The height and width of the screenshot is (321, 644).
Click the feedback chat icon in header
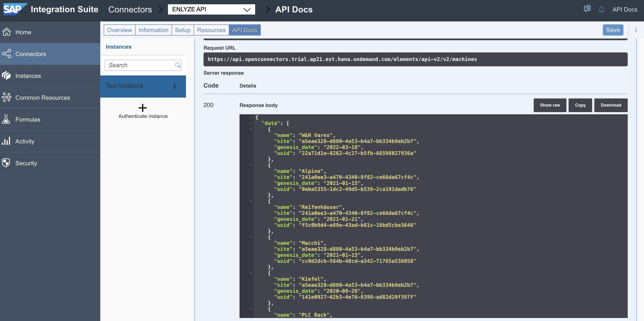pos(587,9)
